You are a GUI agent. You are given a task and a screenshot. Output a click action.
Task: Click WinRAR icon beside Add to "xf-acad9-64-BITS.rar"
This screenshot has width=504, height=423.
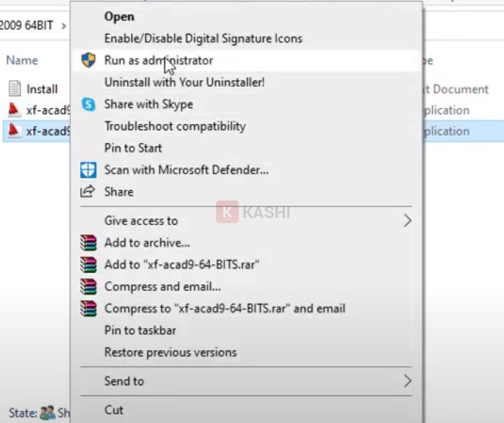tap(88, 264)
